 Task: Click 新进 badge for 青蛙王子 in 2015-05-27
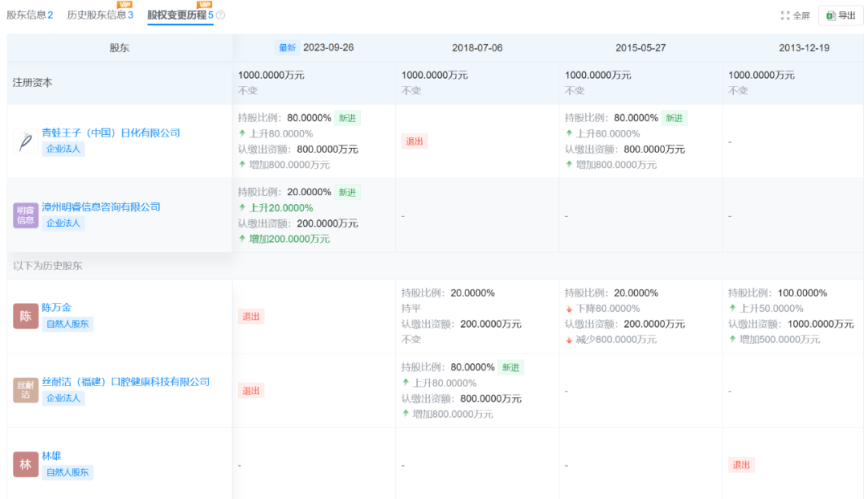[x=674, y=118]
